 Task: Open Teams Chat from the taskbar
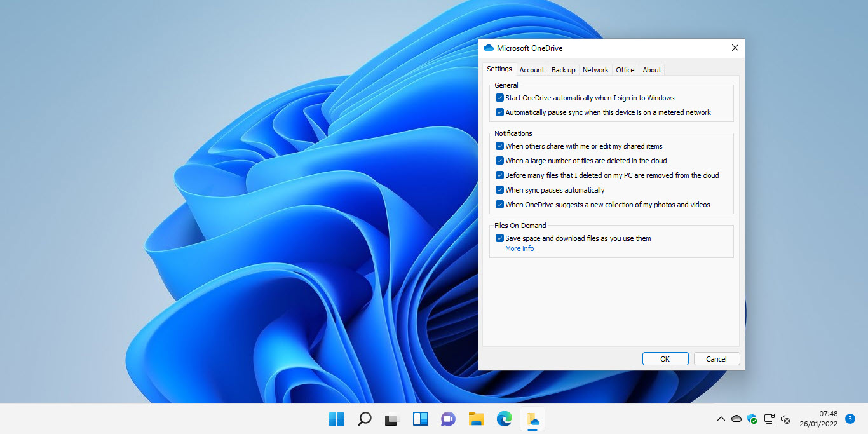point(448,419)
